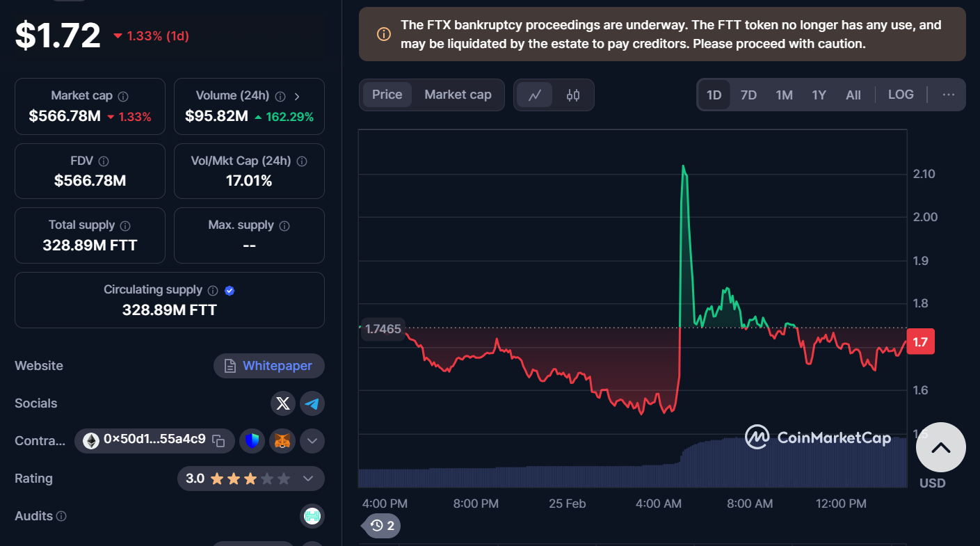Click the 1.7 current price label
Viewport: 980px width, 546px height.
tap(920, 342)
